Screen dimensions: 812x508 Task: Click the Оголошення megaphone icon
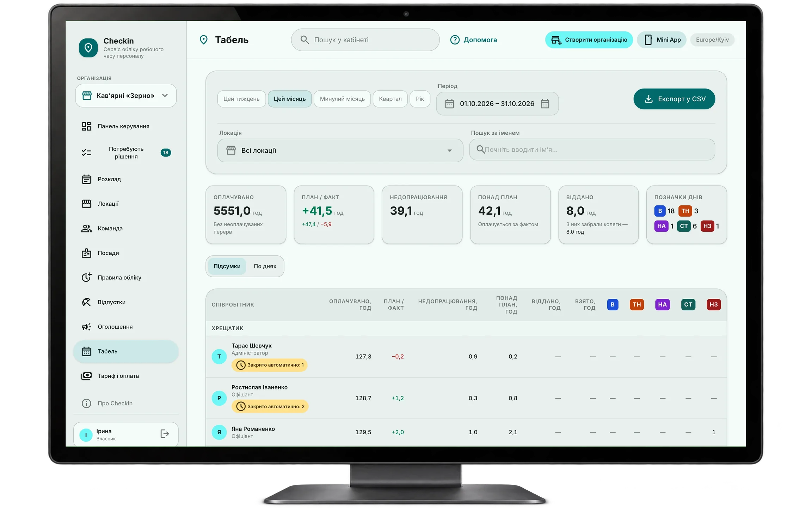point(86,327)
